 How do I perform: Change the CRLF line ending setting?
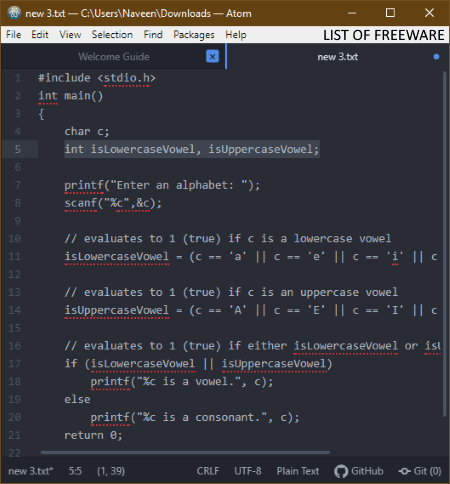point(208,471)
